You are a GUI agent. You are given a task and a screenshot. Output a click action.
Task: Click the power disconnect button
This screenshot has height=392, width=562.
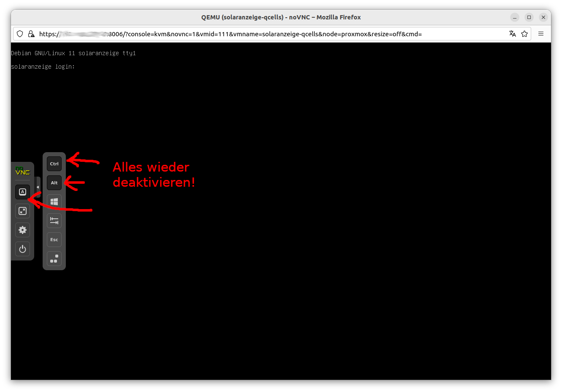[23, 249]
